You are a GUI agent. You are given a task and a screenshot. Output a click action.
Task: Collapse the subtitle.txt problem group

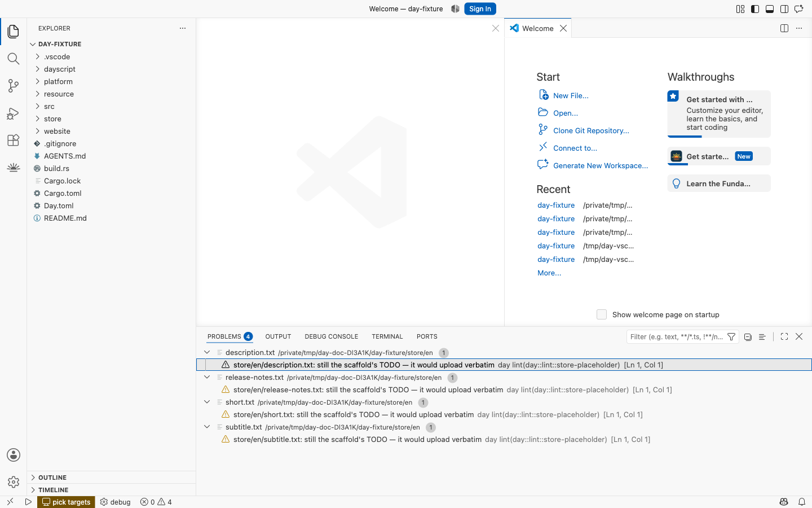point(207,427)
